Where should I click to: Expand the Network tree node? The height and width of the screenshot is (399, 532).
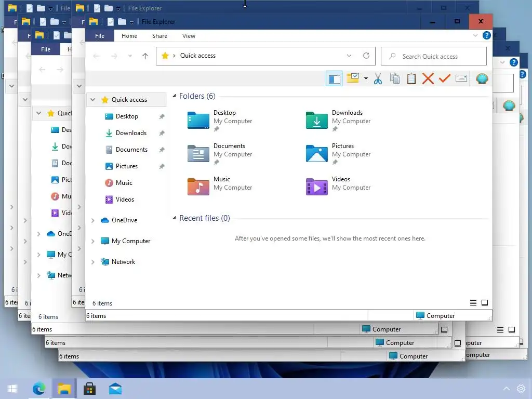tap(92, 262)
